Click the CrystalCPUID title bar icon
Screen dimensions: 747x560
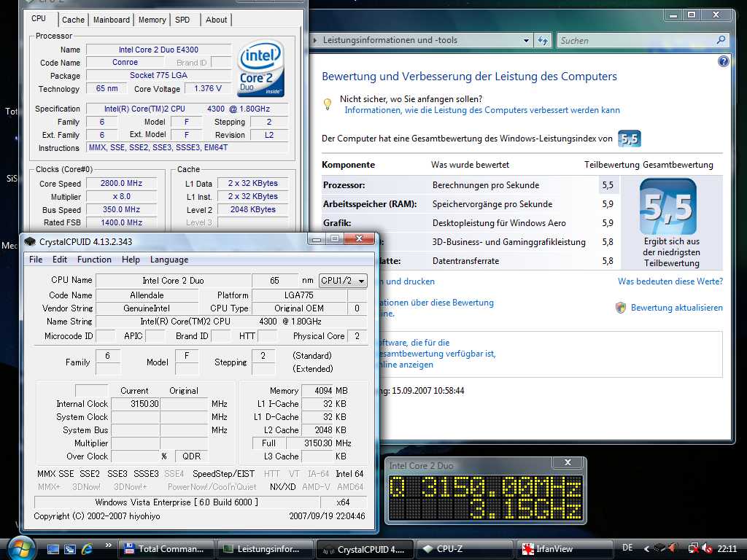coord(30,241)
